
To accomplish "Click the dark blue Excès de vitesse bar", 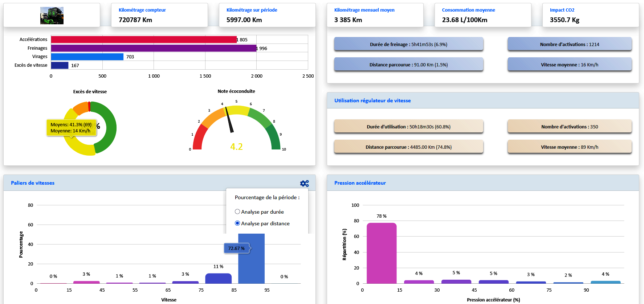I will tap(60, 65).
